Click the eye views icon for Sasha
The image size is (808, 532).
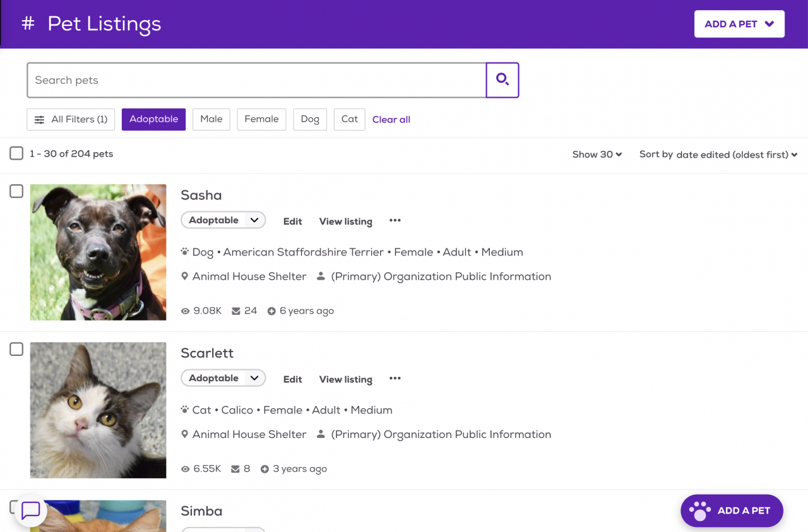(186, 311)
